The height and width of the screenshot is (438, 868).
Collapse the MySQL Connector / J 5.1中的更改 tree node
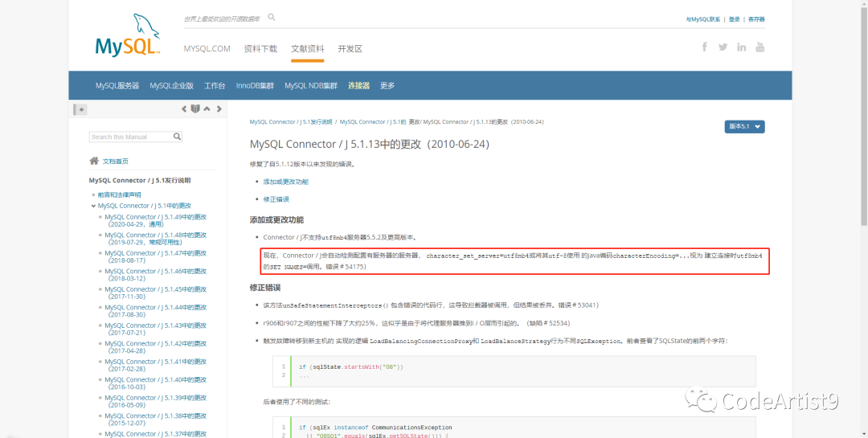(x=93, y=206)
